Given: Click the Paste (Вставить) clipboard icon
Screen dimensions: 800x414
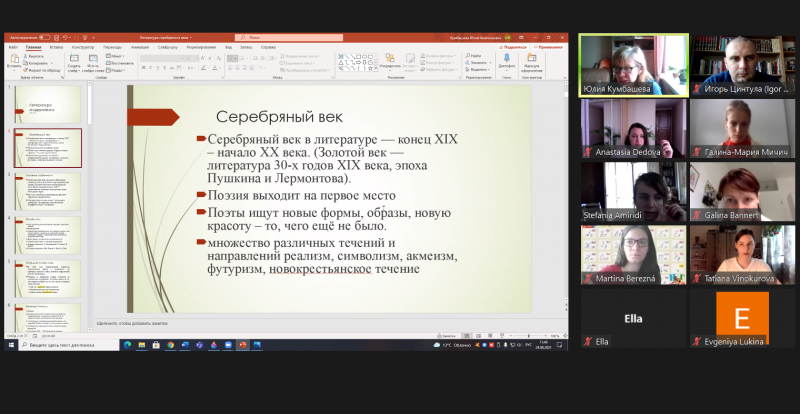Looking at the screenshot, I should [14, 60].
